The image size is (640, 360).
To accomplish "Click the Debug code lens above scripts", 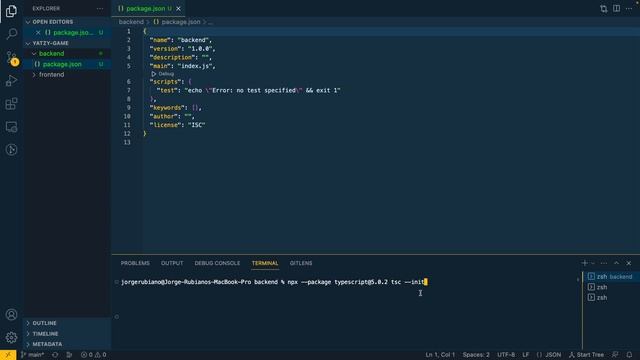I will (163, 74).
